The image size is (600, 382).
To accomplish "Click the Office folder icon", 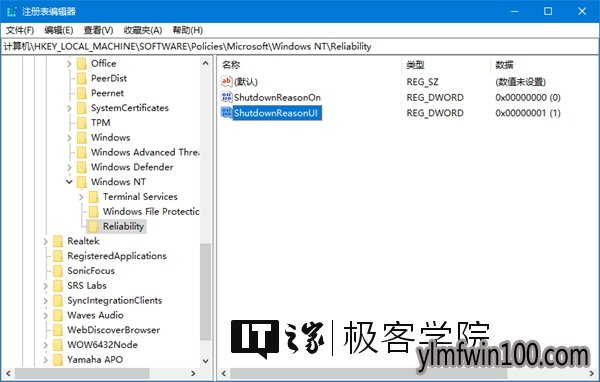I will [x=82, y=64].
